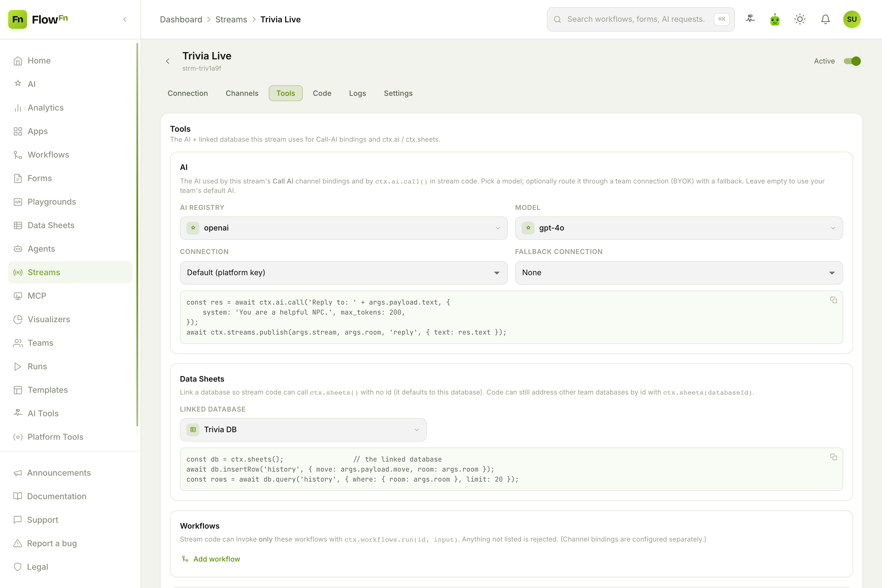The width and height of the screenshot is (882, 588).
Task: Click the Teams people icon
Action: point(18,343)
